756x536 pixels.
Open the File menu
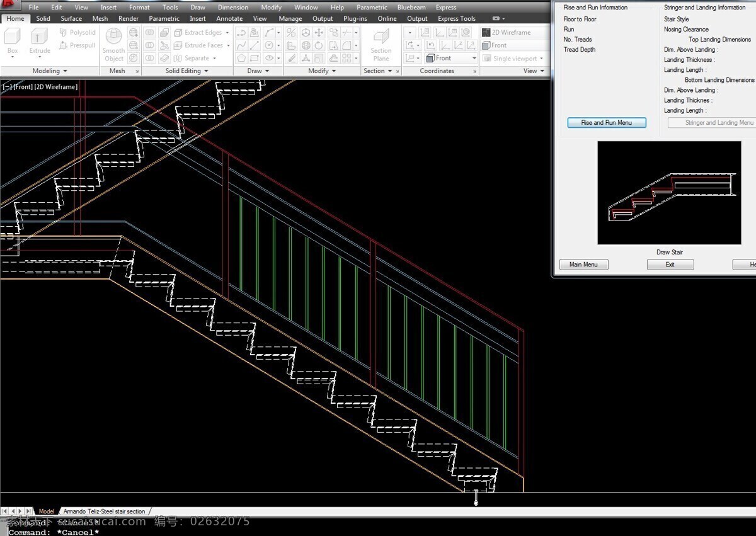34,8
